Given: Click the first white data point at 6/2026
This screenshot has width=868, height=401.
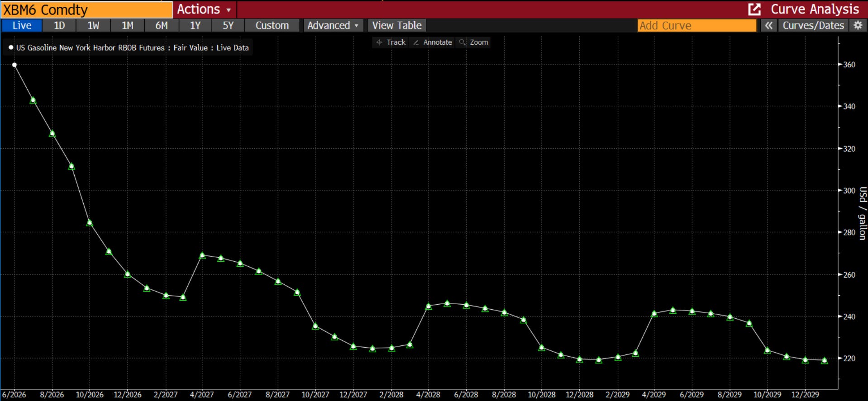Looking at the screenshot, I should (14, 65).
